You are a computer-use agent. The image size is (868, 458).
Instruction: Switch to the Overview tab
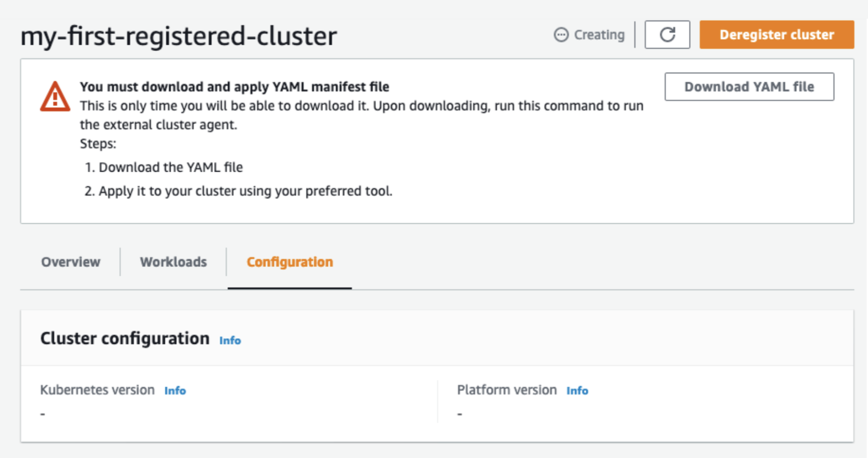pyautogui.click(x=71, y=262)
